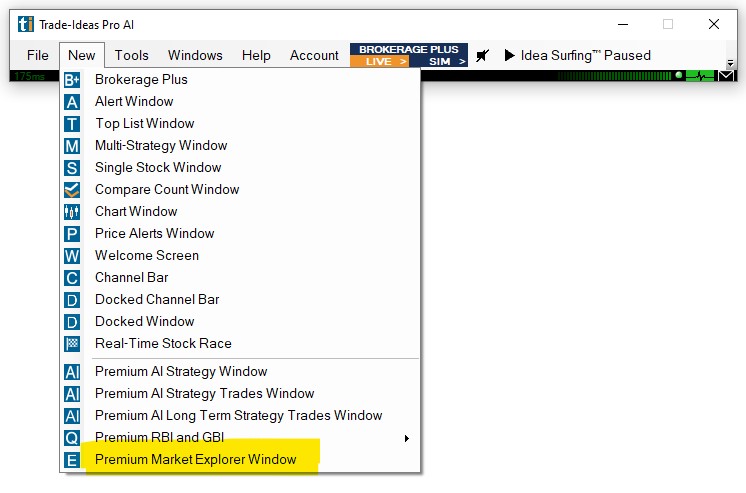Image resolution: width=746 pixels, height=493 pixels.
Task: Click the Brokerage Plus SIM button
Action: tap(439, 61)
